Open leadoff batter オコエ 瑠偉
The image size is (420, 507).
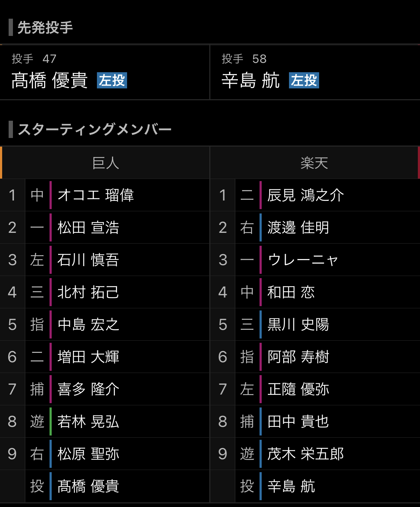pos(104,195)
